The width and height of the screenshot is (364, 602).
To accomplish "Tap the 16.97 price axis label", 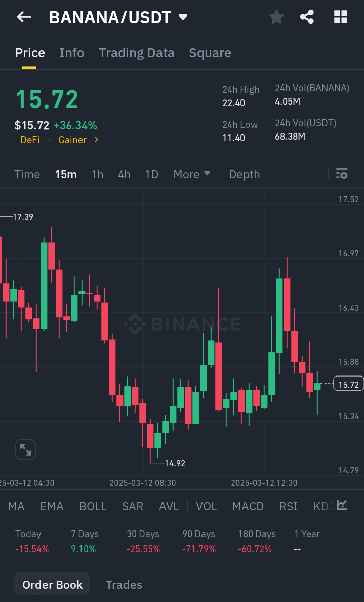I will (x=348, y=253).
